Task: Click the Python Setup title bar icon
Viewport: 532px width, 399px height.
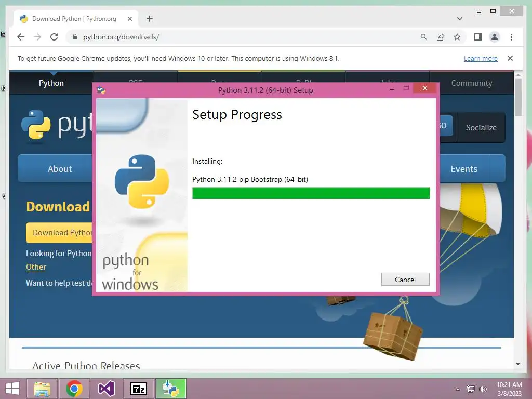Action: [x=101, y=90]
